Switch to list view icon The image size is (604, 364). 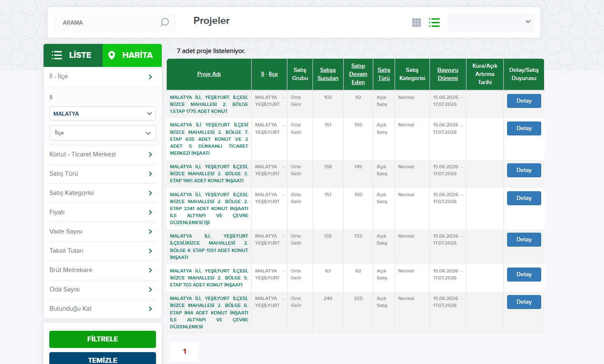click(x=434, y=23)
